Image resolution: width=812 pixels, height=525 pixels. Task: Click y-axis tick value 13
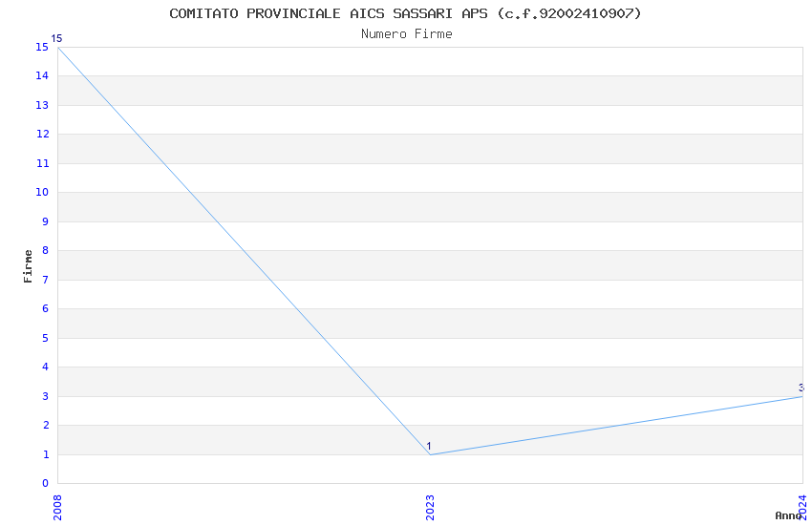(42, 106)
